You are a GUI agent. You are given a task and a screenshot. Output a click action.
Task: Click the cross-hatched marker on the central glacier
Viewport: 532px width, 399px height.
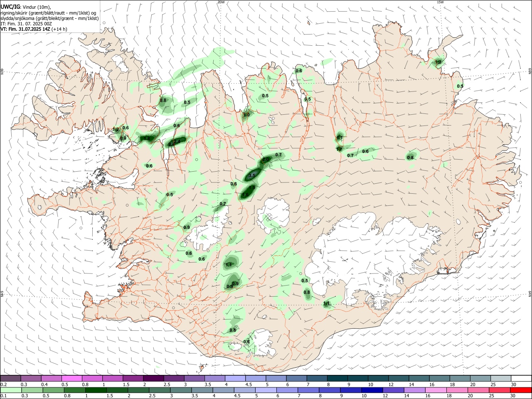(x=269, y=216)
